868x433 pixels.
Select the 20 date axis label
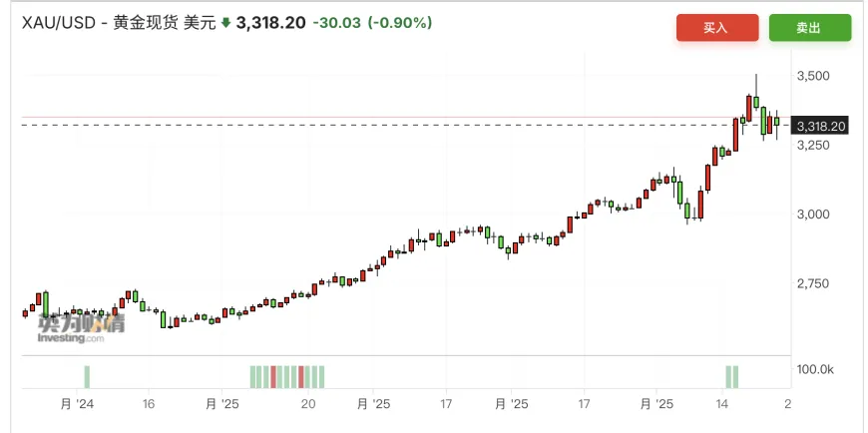coord(309,404)
